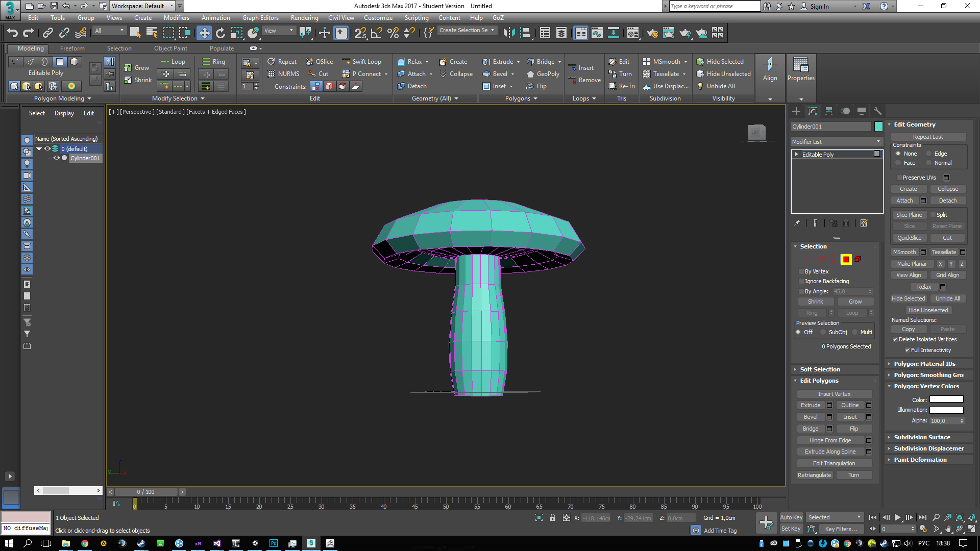This screenshot has width=980, height=551.
Task: Toggle visibility eye of Cylinder001
Action: [57, 158]
